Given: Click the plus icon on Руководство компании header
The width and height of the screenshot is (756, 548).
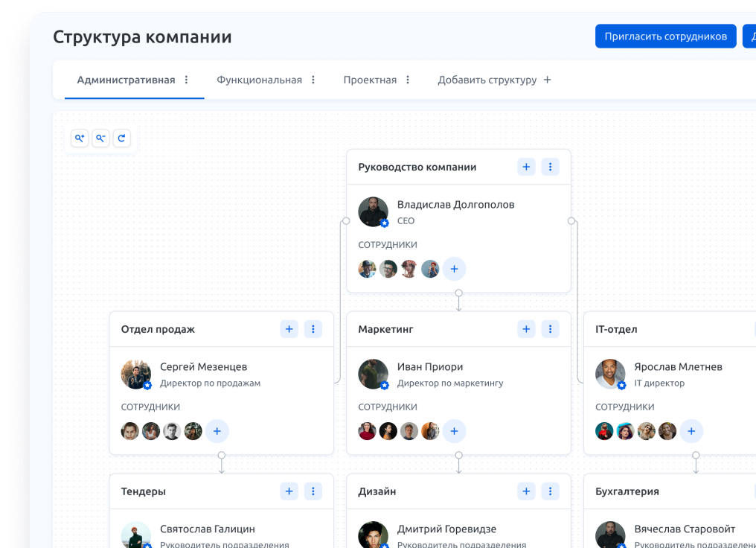Looking at the screenshot, I should point(526,167).
